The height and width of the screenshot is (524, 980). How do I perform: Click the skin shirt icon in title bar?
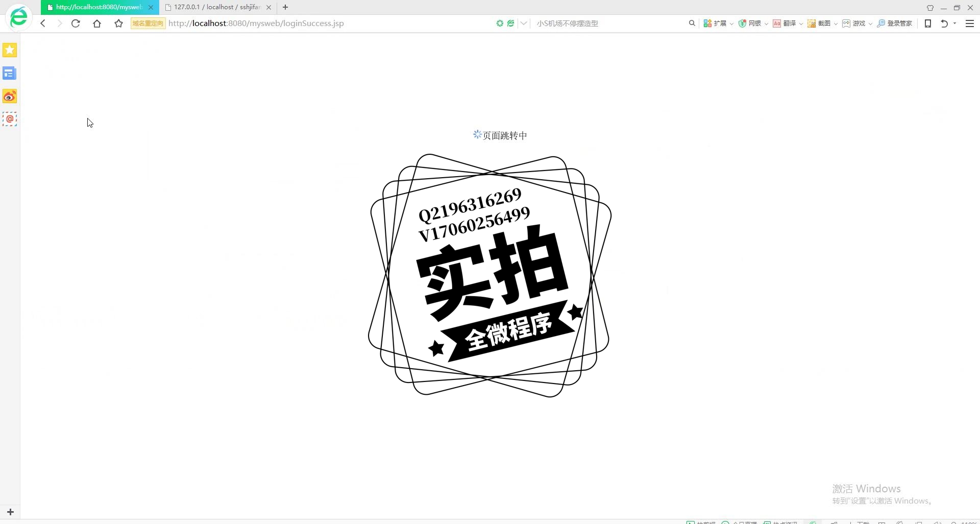[930, 8]
